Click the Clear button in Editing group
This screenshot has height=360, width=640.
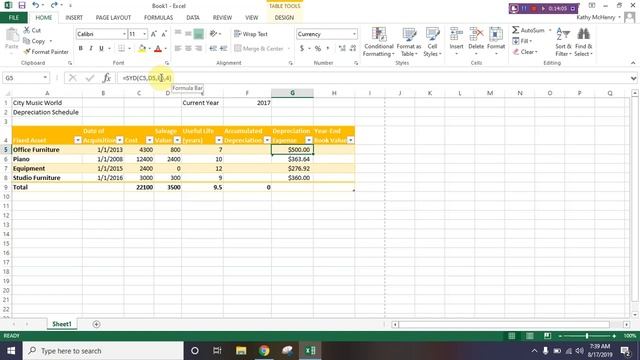click(525, 52)
